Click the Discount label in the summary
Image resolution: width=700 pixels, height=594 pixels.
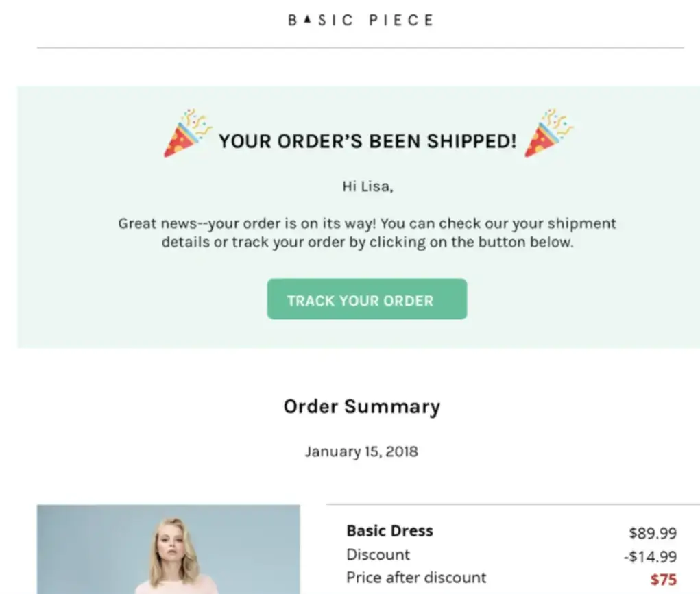pyautogui.click(x=377, y=554)
